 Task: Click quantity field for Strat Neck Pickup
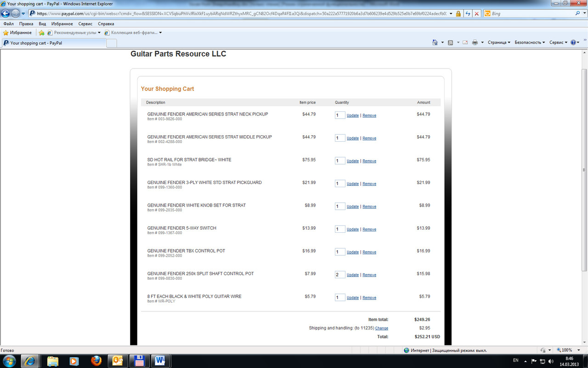coord(340,115)
